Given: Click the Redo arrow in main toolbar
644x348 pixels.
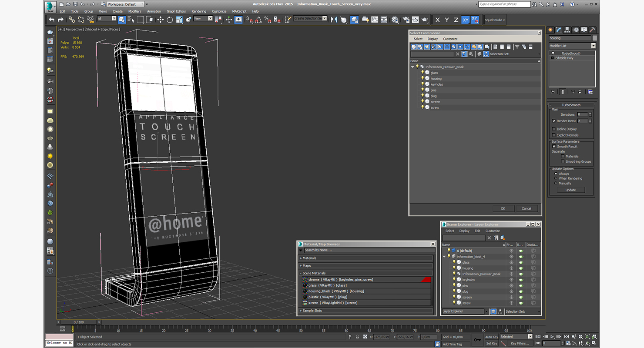Looking at the screenshot, I should click(x=60, y=20).
